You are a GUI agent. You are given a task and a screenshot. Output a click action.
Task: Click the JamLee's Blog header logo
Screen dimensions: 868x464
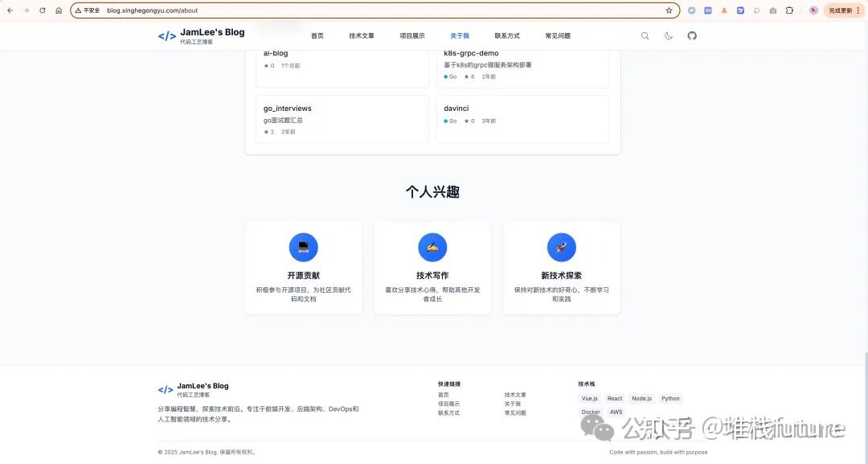point(202,36)
